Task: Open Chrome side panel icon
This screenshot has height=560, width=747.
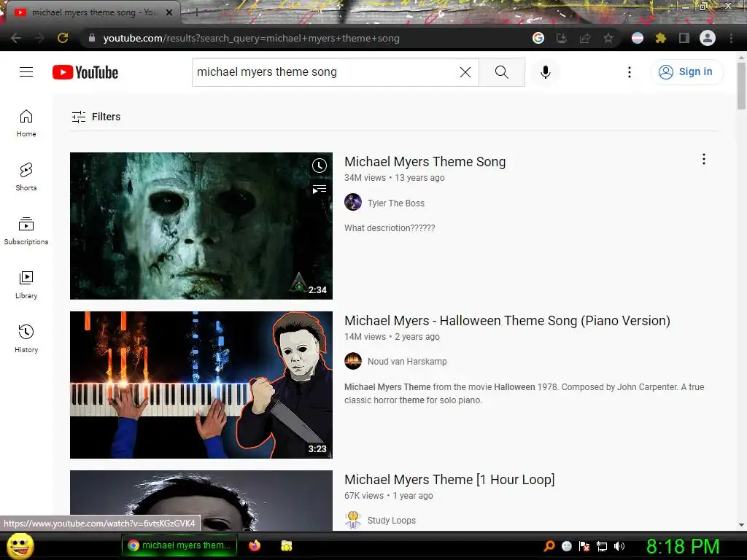Action: click(x=684, y=38)
